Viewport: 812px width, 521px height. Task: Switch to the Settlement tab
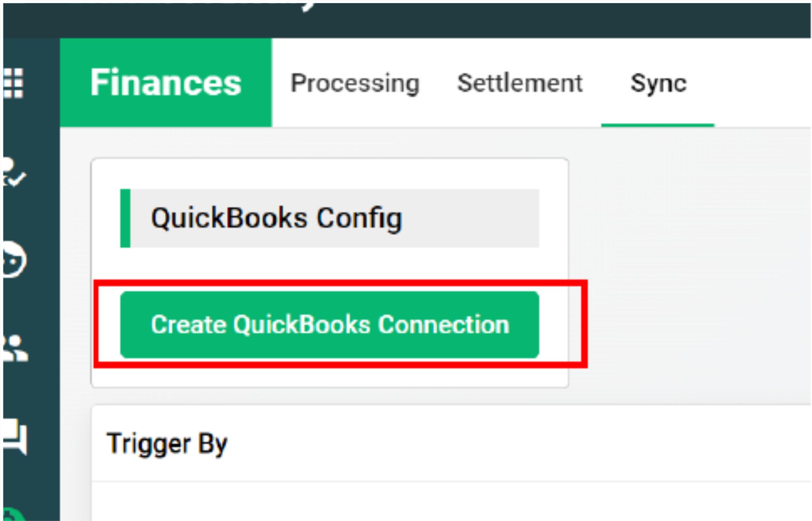point(519,83)
